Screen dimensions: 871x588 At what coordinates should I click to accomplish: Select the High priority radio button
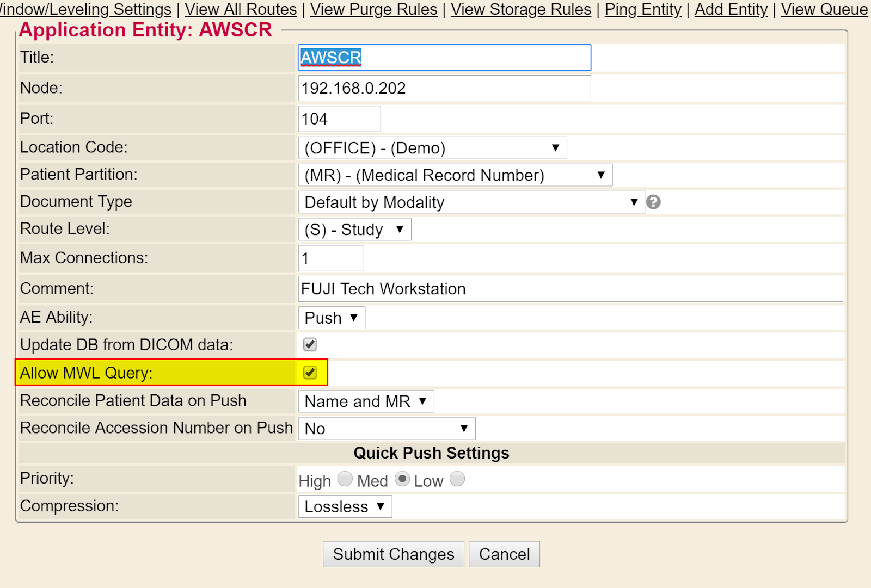click(x=345, y=479)
